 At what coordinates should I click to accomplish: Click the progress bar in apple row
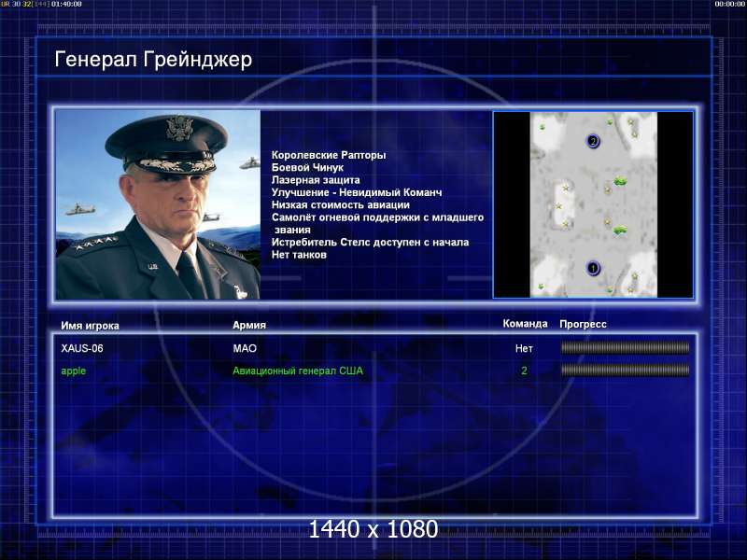click(625, 370)
